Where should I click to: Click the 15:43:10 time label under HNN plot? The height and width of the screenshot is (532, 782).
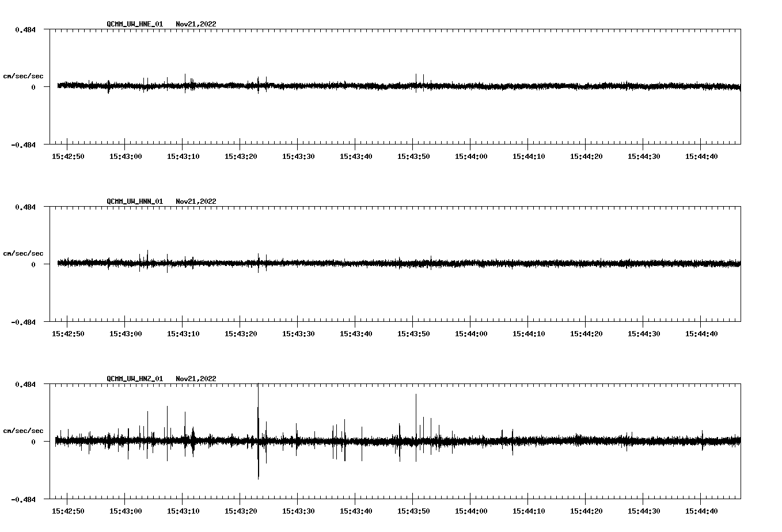183,334
